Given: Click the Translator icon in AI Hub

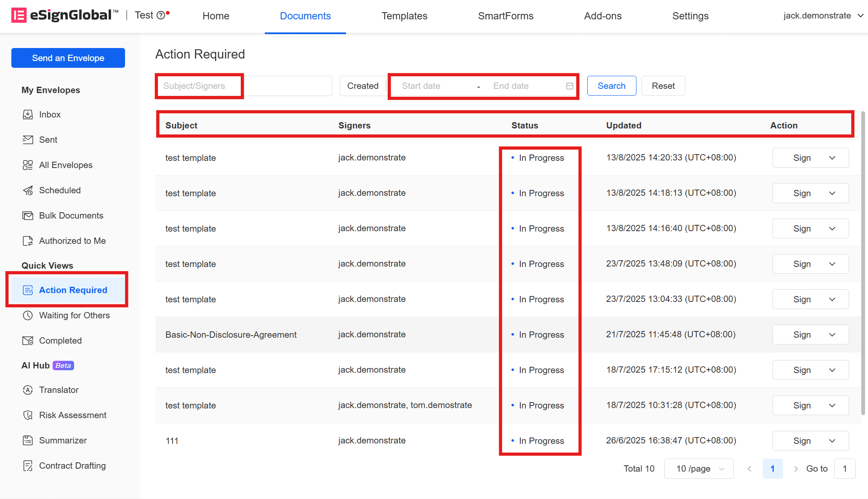Looking at the screenshot, I should 28,390.
